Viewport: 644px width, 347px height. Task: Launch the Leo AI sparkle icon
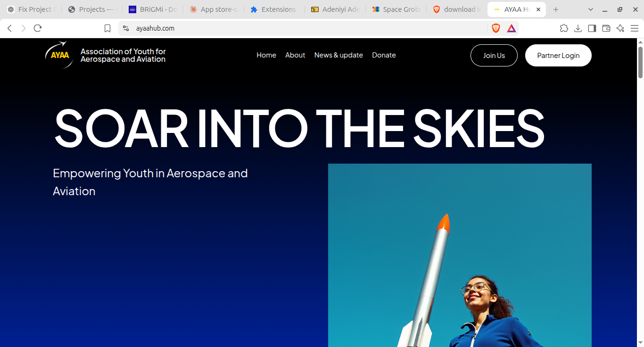620,28
